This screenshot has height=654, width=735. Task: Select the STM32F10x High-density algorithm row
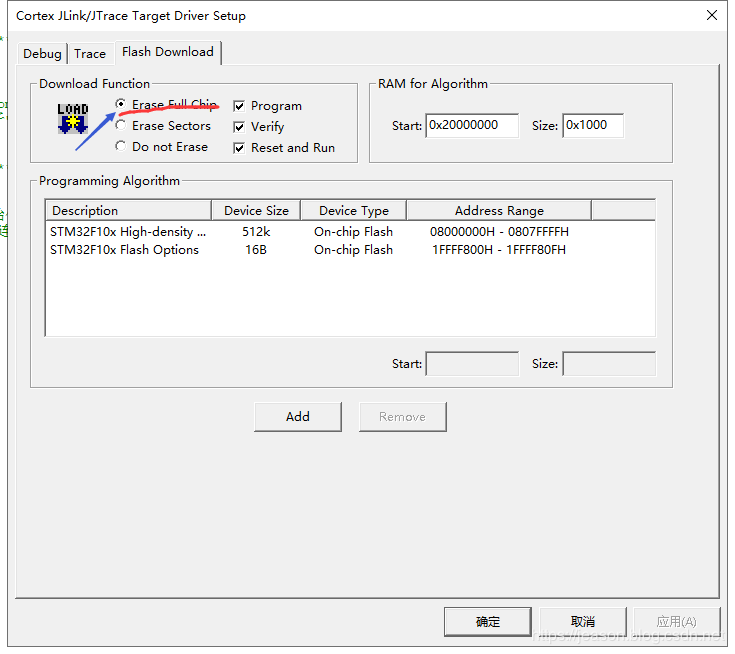pos(350,232)
